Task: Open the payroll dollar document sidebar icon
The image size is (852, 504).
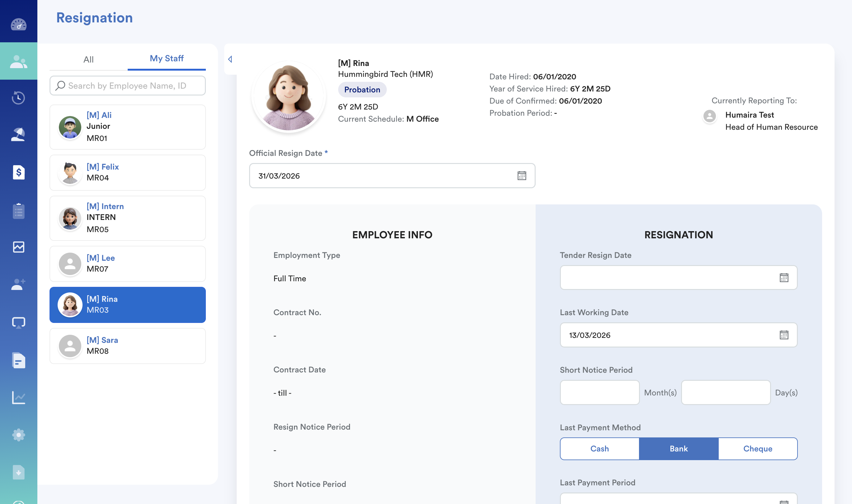Action: point(18,172)
